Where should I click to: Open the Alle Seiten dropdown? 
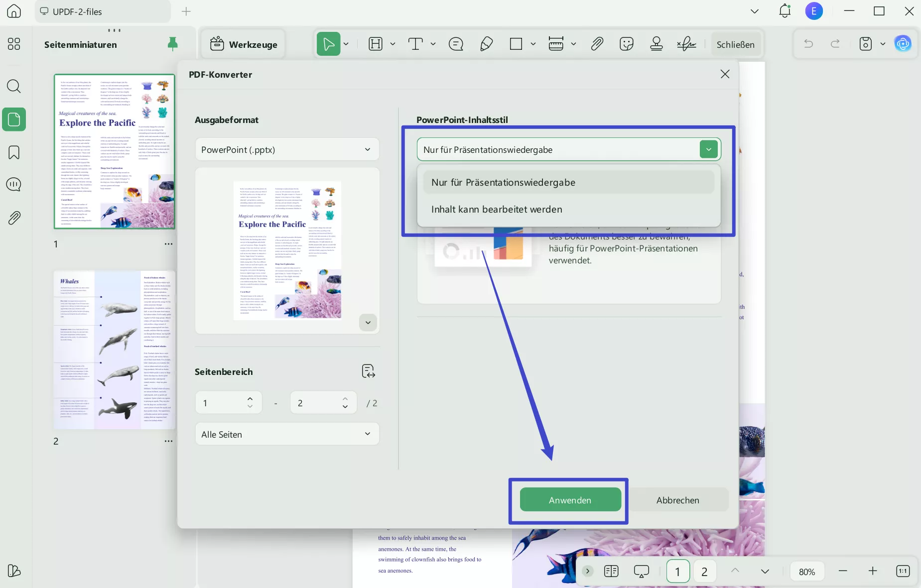pos(287,434)
